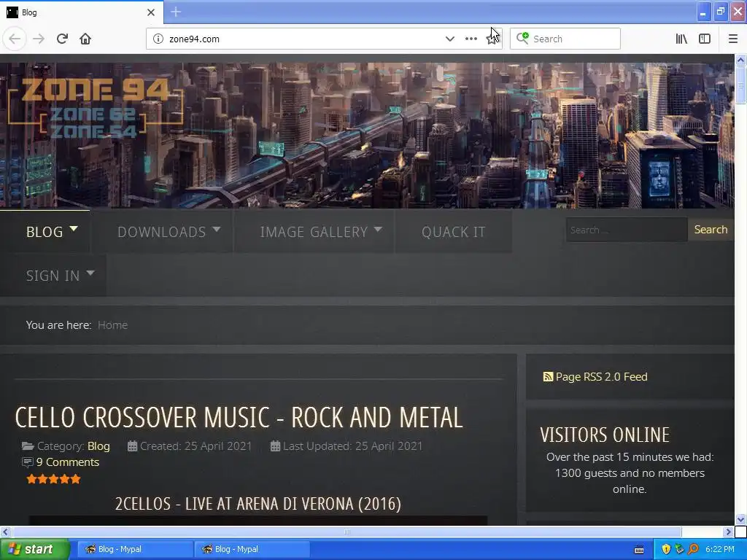Close the Blog tab
The image size is (747, 560).
click(151, 12)
